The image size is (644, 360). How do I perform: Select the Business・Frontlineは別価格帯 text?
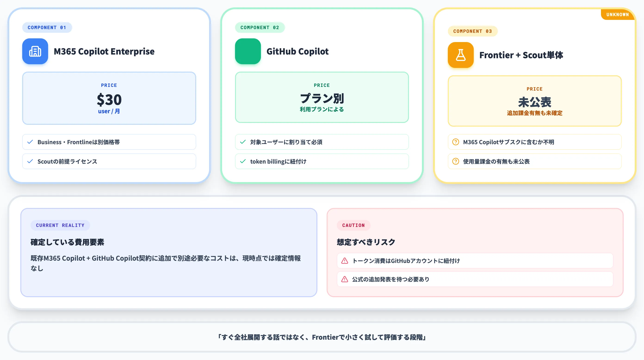78,142
